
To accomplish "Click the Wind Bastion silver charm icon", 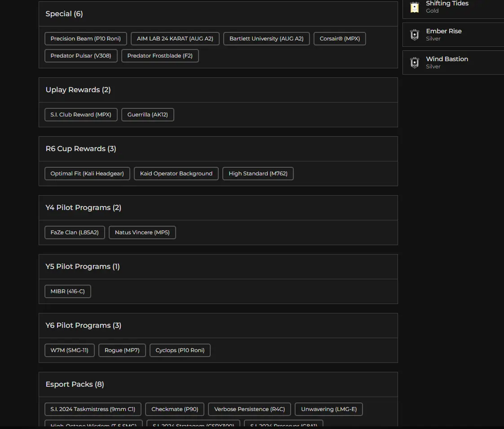I will pos(415,63).
